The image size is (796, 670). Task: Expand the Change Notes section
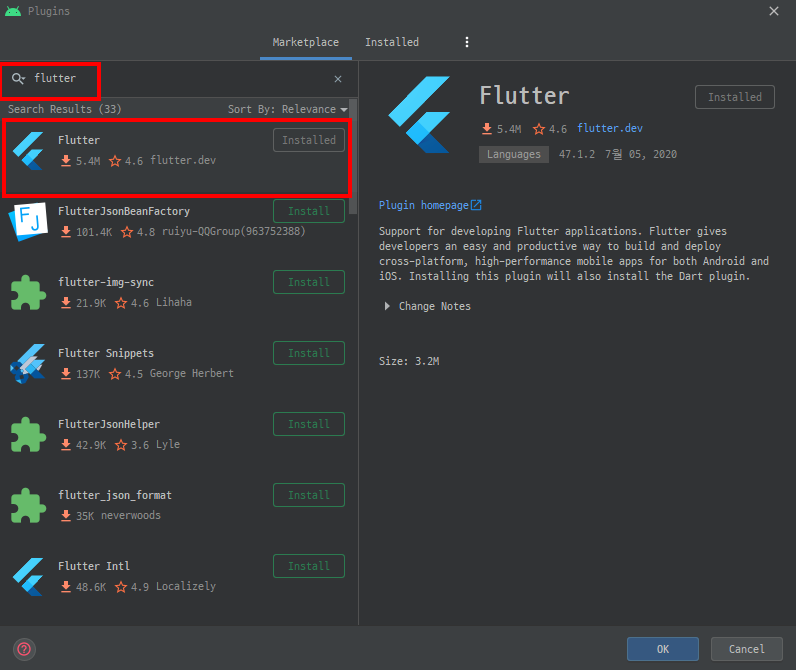pos(387,306)
